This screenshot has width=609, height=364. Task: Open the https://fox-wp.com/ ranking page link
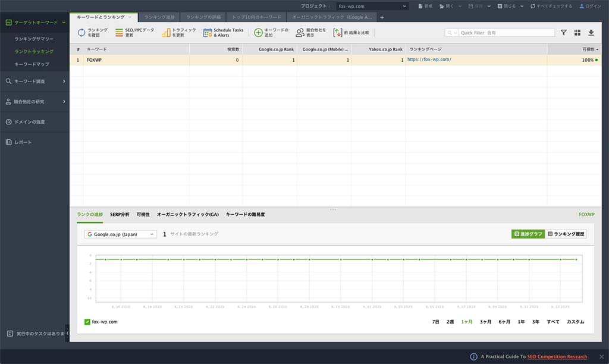[x=429, y=59]
